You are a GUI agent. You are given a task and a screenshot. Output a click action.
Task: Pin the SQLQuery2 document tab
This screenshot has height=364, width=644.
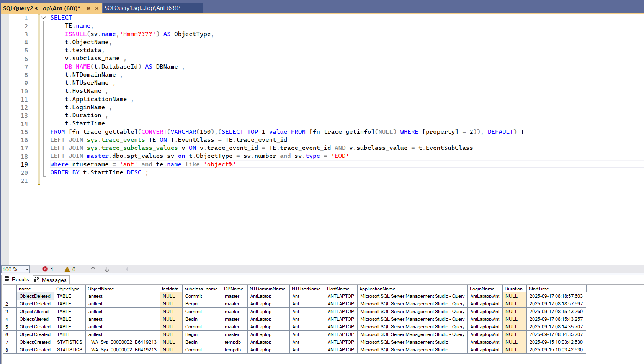(x=88, y=8)
